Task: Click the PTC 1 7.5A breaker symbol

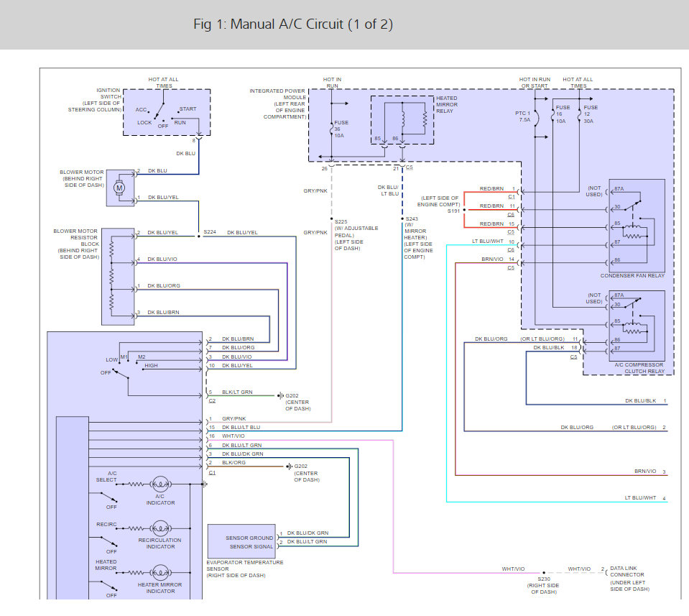Action: [x=536, y=118]
